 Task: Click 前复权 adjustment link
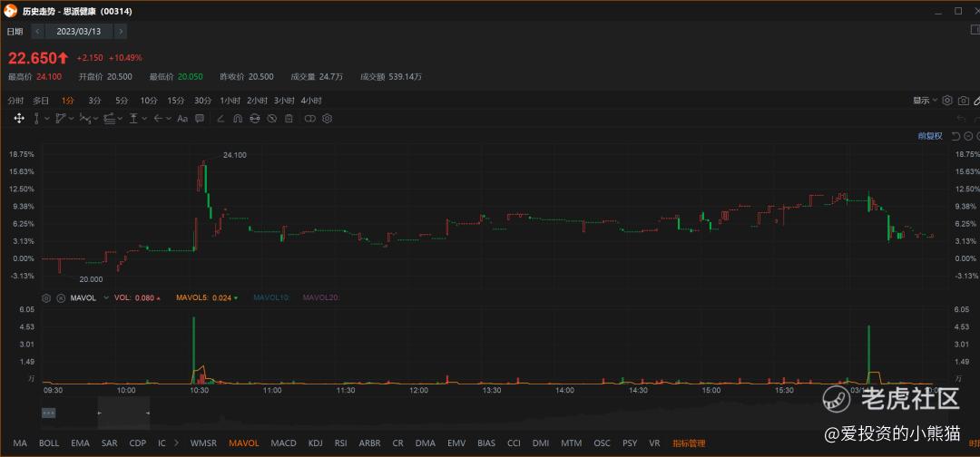(x=929, y=136)
